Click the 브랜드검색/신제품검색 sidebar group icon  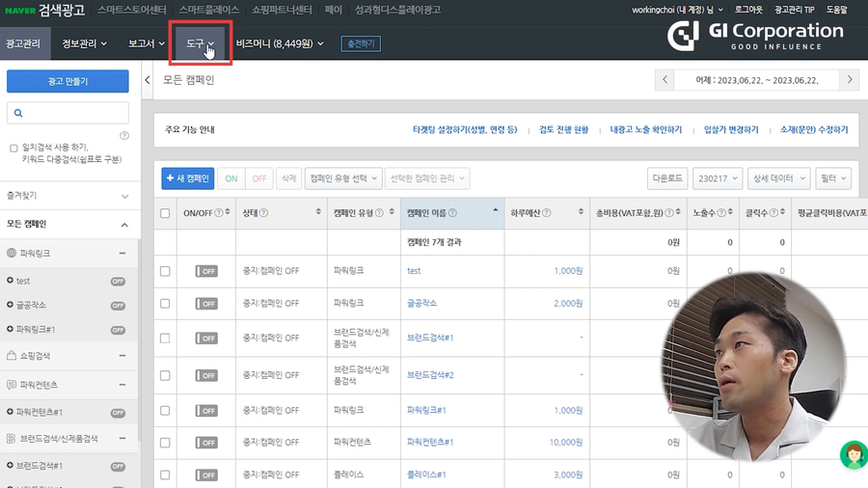click(11, 438)
